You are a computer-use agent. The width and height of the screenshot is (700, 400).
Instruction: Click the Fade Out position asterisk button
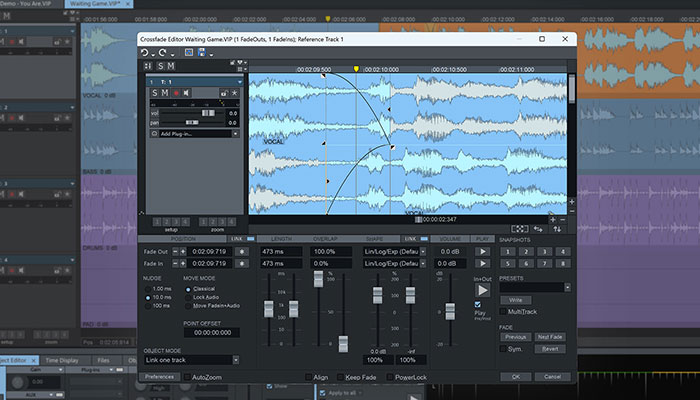243,250
